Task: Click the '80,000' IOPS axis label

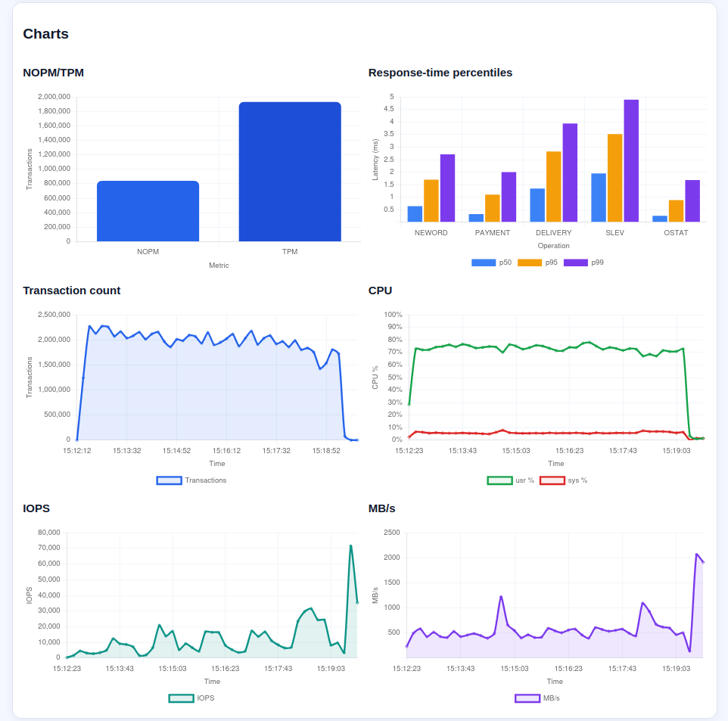Action: point(49,533)
